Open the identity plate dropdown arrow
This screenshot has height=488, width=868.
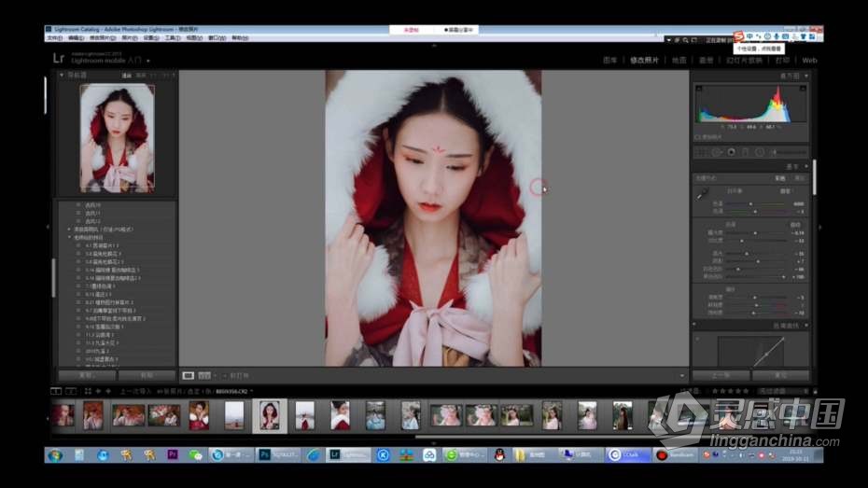(147, 61)
